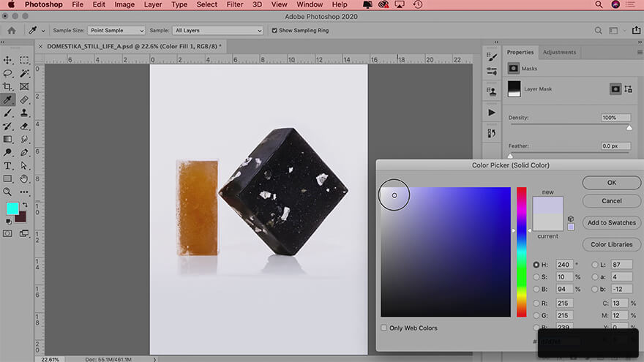Select the S saturation radio button
The height and width of the screenshot is (362, 644).
tap(536, 277)
